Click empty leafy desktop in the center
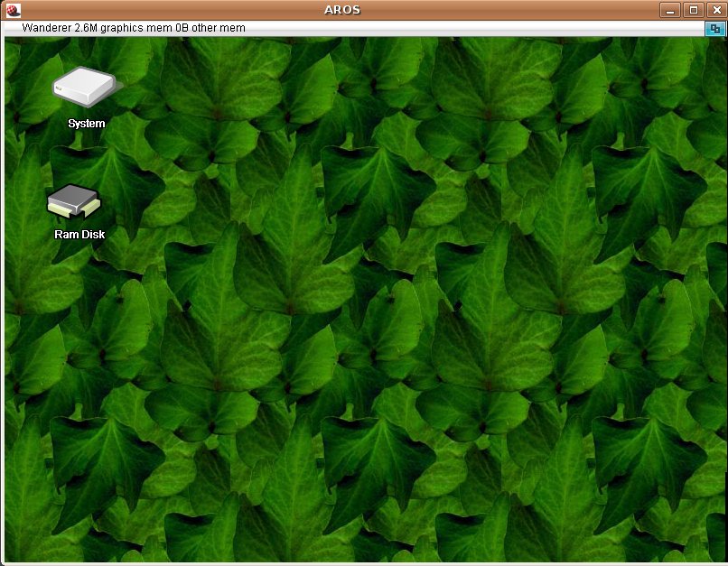 [x=364, y=298]
